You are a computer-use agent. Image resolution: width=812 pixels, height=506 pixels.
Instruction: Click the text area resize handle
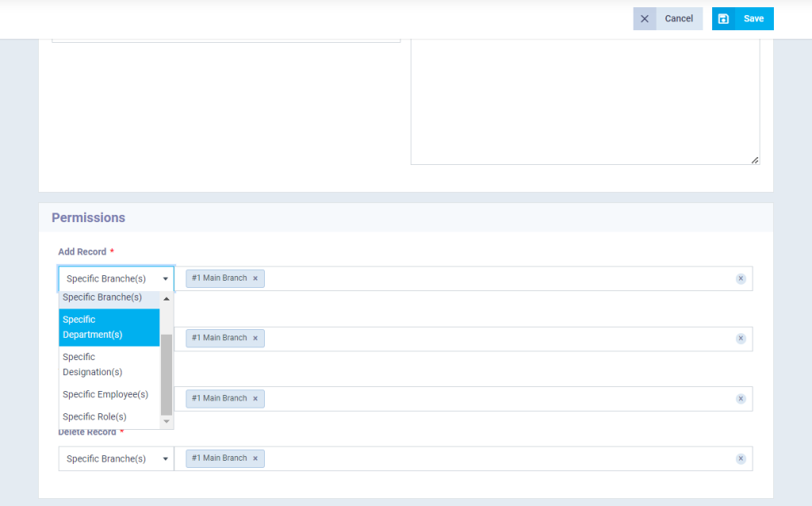pyautogui.click(x=755, y=160)
